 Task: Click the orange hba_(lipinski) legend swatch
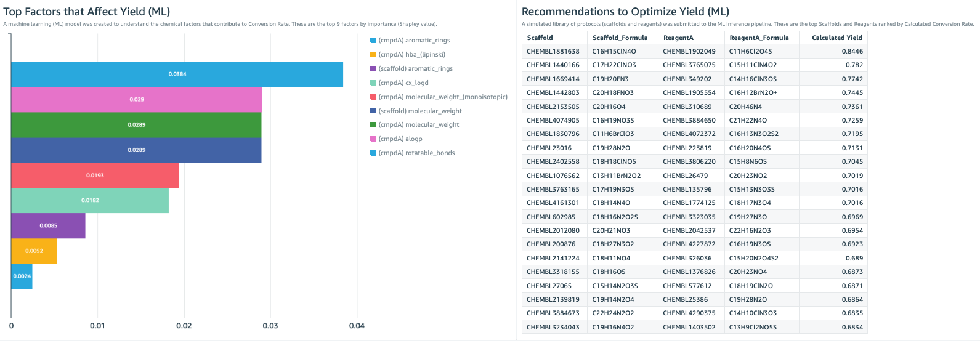coord(373,55)
